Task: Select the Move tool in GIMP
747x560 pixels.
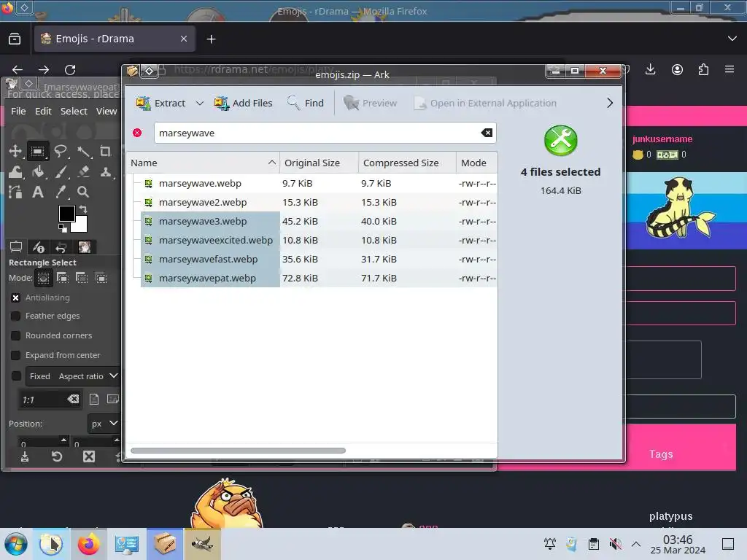Action: 15,152
